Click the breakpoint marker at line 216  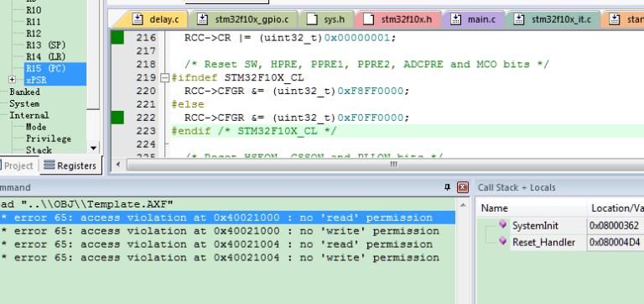(x=117, y=38)
